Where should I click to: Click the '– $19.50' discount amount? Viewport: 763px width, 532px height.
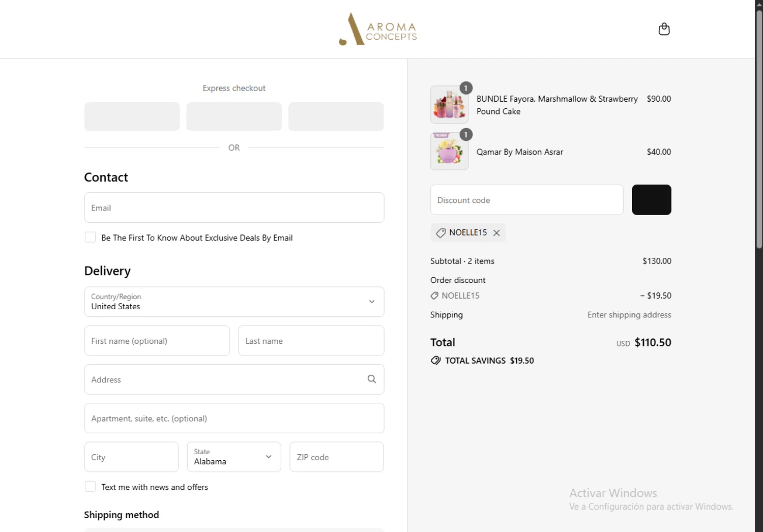(x=656, y=295)
